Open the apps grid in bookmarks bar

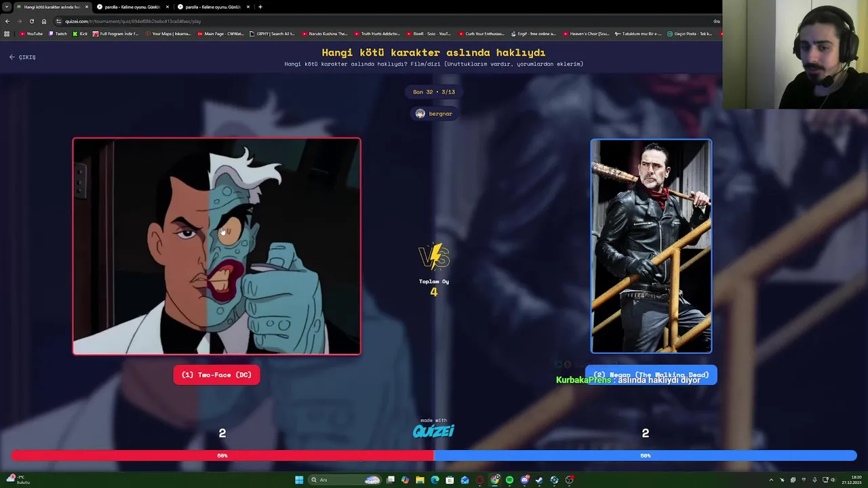[x=7, y=34]
